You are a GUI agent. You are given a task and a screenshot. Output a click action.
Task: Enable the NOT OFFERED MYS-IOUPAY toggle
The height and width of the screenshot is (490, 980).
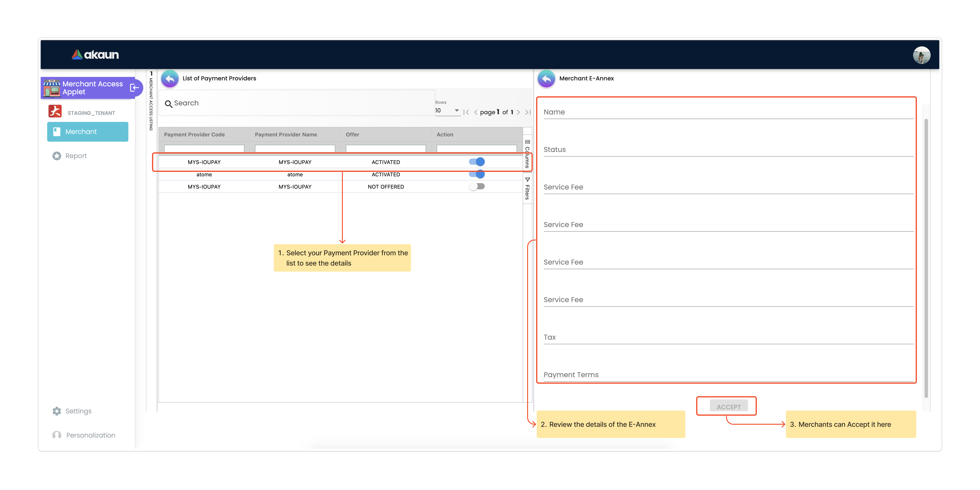coord(477,186)
